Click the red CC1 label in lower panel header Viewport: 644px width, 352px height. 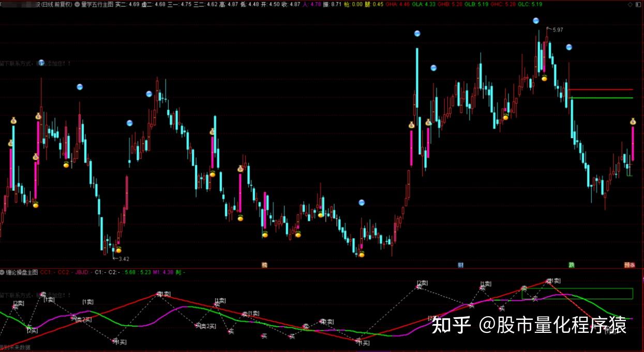(47, 272)
